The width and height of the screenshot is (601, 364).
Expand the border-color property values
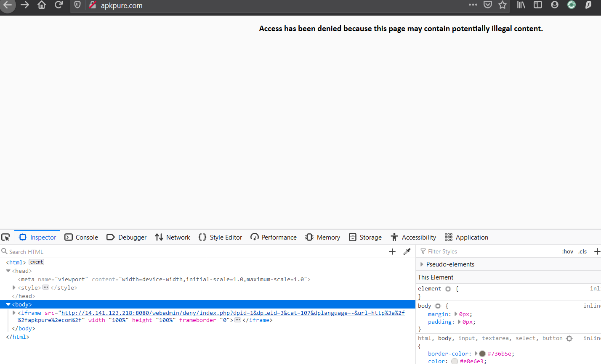[476, 353]
